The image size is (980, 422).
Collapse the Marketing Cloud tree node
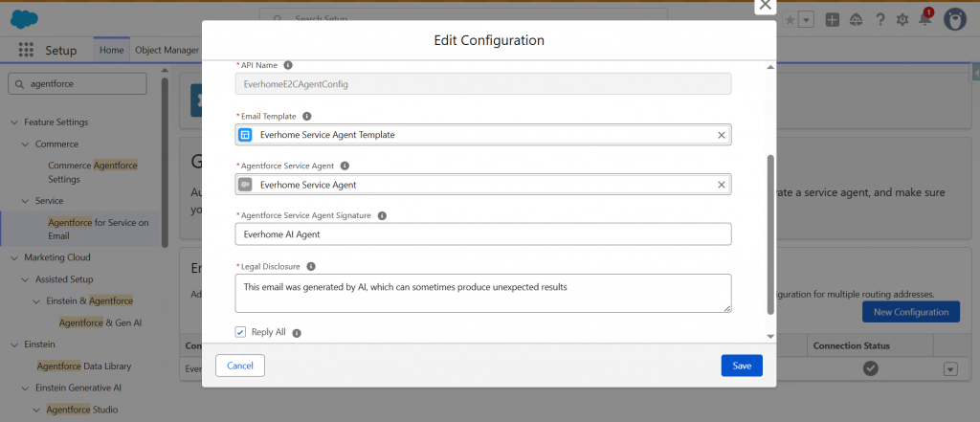click(x=14, y=257)
